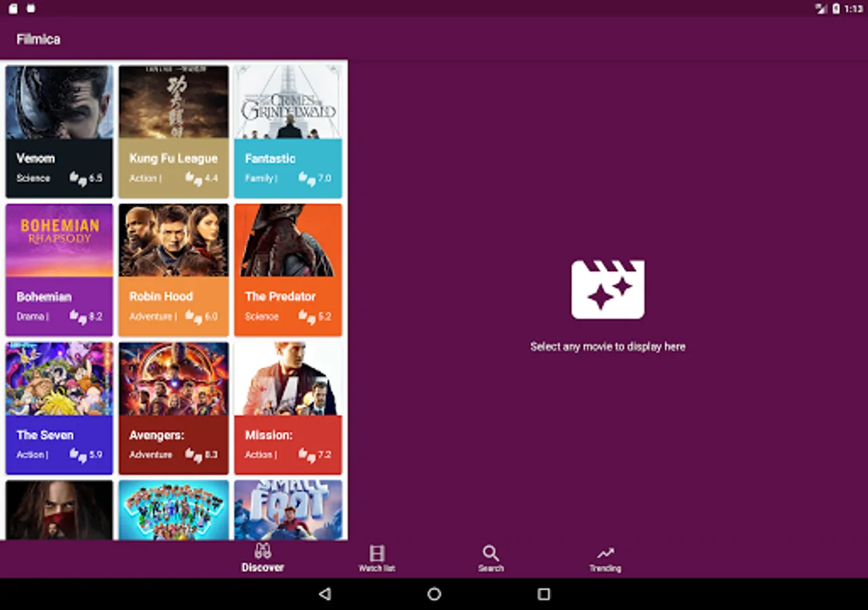
Task: Open the Watch list film icon
Action: [x=377, y=553]
